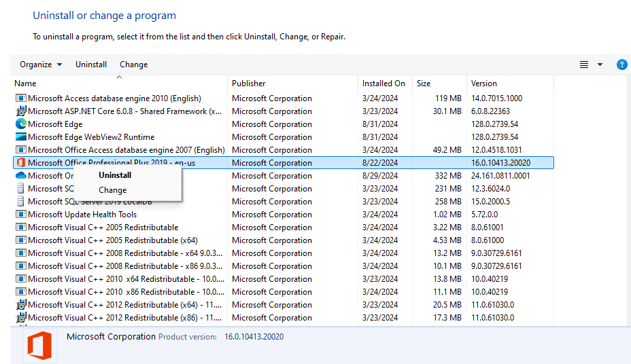This screenshot has height=364, width=631.
Task: Click version 15.0.2000.5 cell
Action: tap(490, 201)
